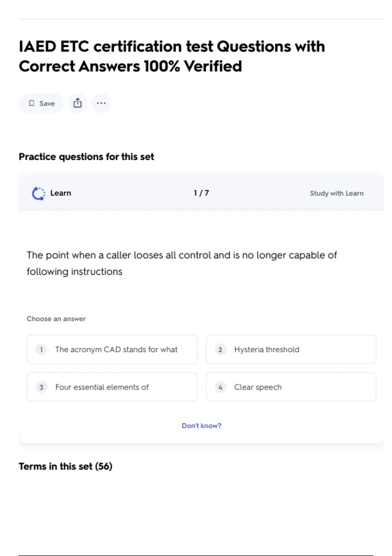Click the "Choose an answer" prompt label
392x556 pixels.
click(x=56, y=319)
